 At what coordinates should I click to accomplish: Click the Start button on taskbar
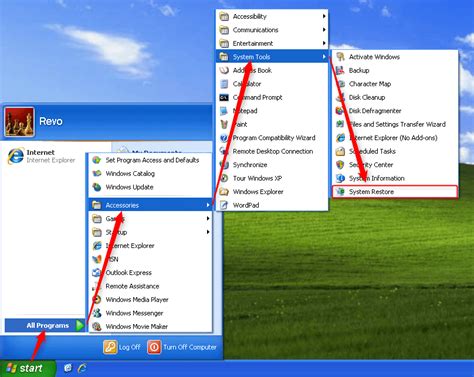pyautogui.click(x=27, y=368)
